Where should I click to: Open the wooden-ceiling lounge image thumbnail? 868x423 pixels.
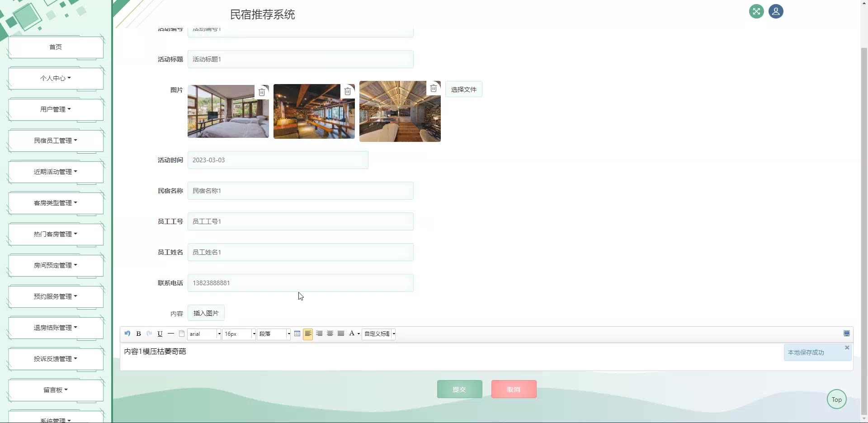400,112
